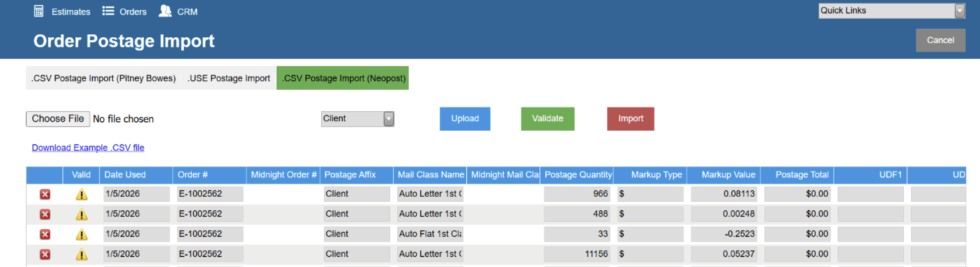Go to Orders menu

click(x=133, y=12)
